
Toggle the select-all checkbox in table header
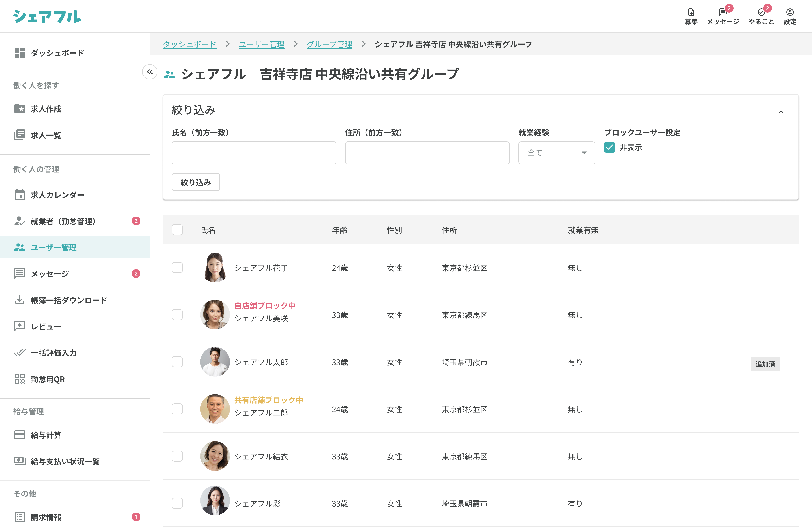point(177,230)
